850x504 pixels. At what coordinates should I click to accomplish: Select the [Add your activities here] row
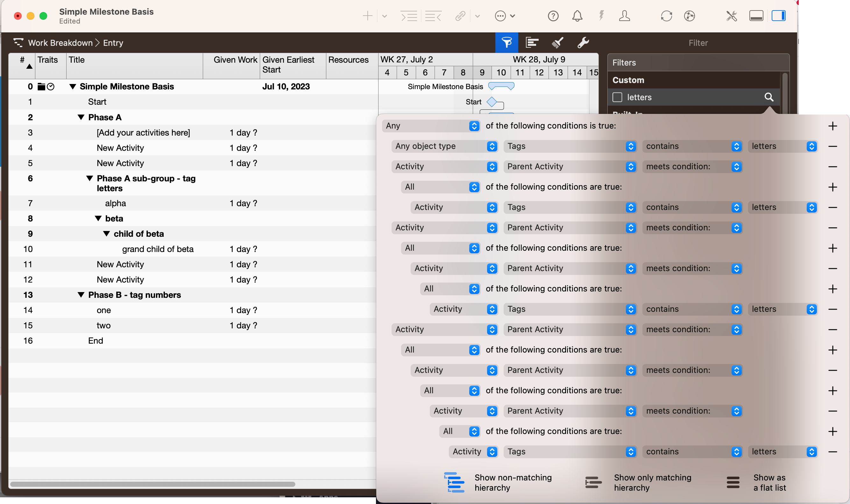(193, 132)
